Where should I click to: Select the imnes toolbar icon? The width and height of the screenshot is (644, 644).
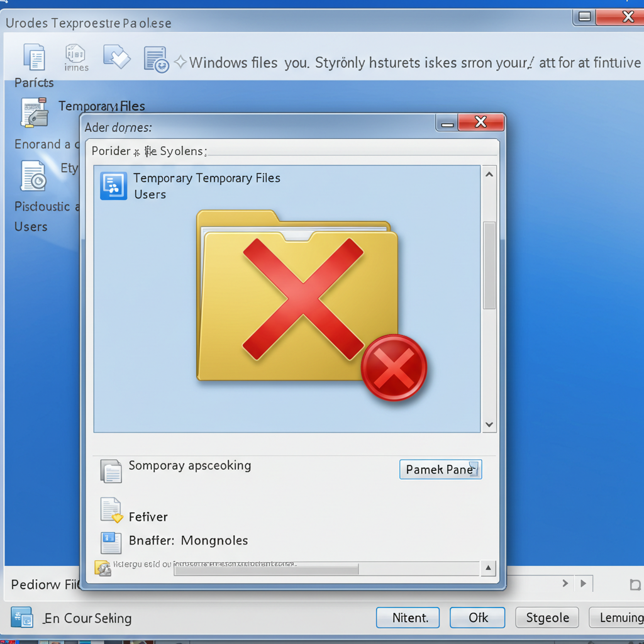tap(75, 57)
